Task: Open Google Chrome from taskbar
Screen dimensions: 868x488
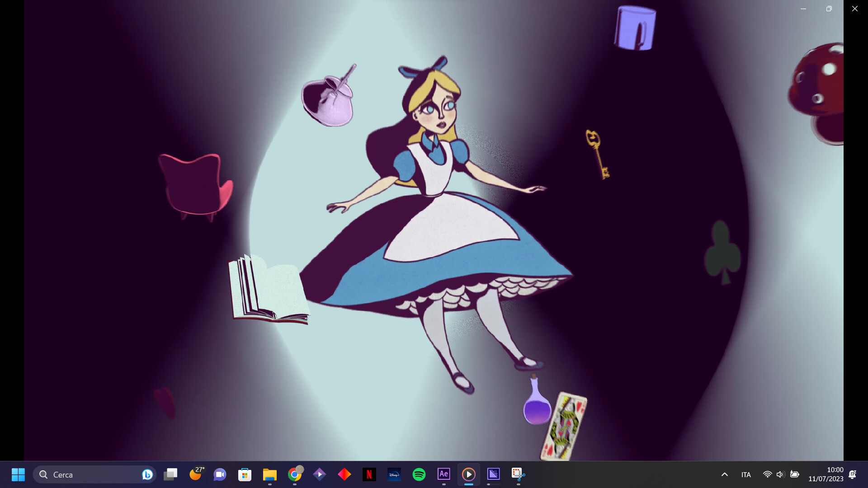Action: [x=294, y=474]
